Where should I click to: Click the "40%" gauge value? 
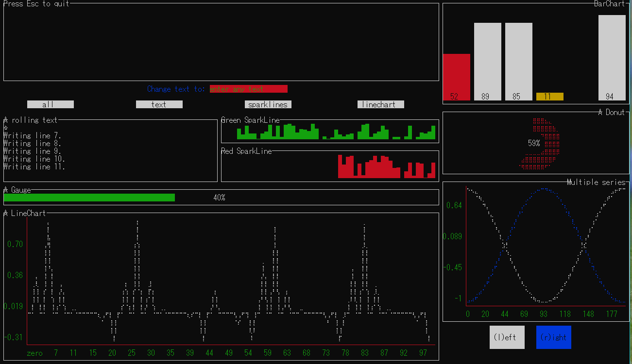(x=220, y=198)
